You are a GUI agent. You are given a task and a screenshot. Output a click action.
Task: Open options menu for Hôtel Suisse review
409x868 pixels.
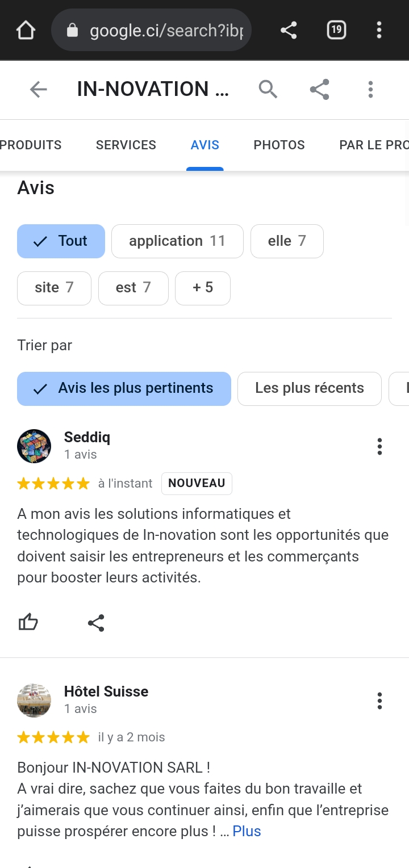[x=379, y=701]
